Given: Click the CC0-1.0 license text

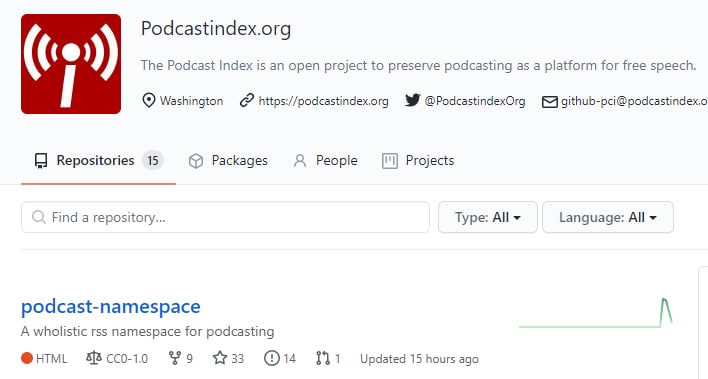Looking at the screenshot, I should 127,359.
